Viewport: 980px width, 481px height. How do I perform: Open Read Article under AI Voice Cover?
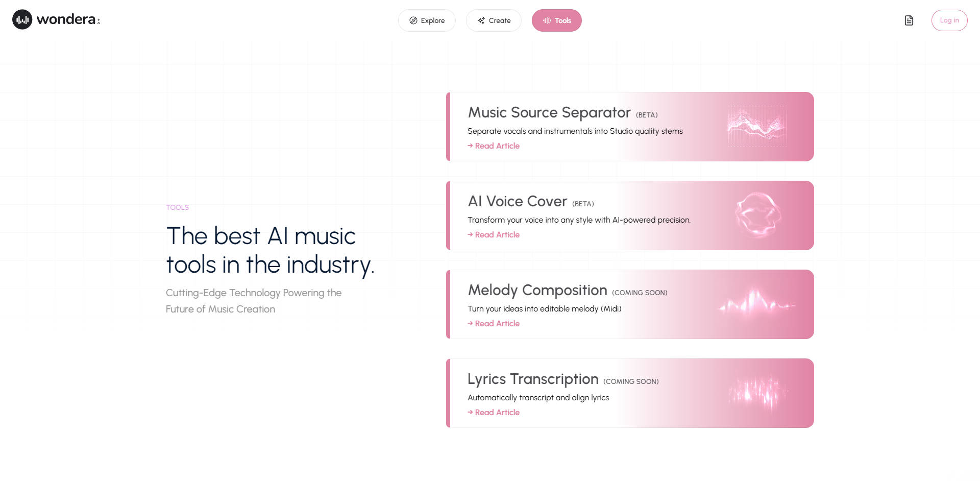point(497,235)
